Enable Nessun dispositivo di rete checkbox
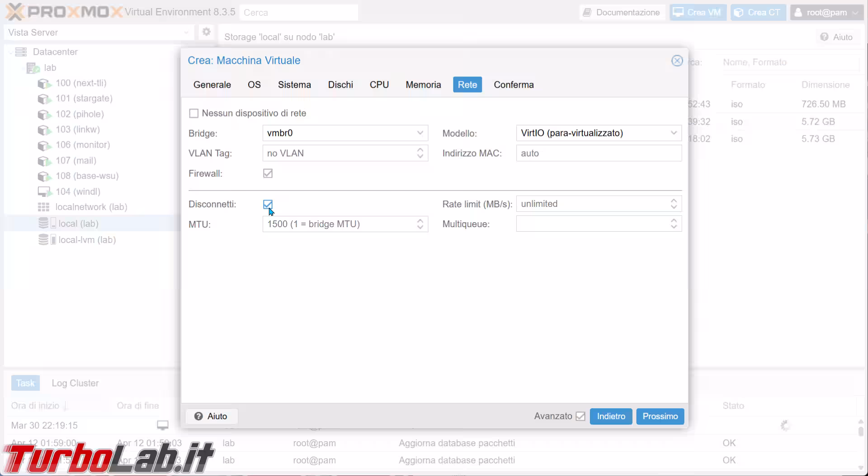868x476 pixels. [194, 113]
